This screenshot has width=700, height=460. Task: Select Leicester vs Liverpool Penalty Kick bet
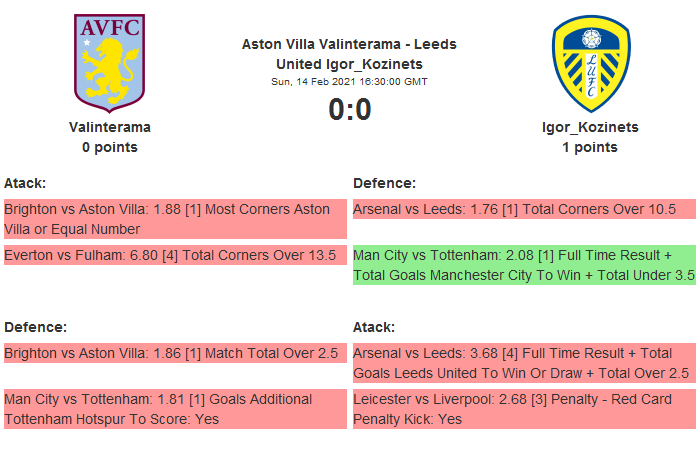tap(524, 409)
